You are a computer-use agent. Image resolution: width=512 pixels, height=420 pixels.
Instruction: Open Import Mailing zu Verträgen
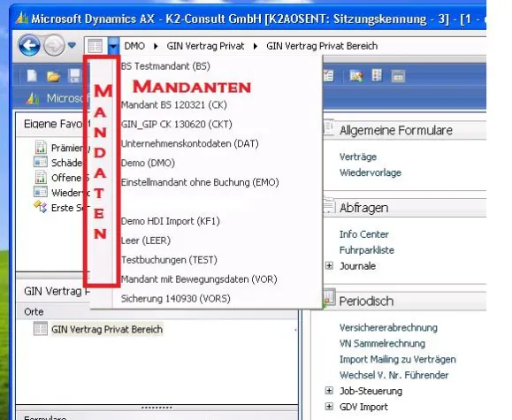[398, 359]
